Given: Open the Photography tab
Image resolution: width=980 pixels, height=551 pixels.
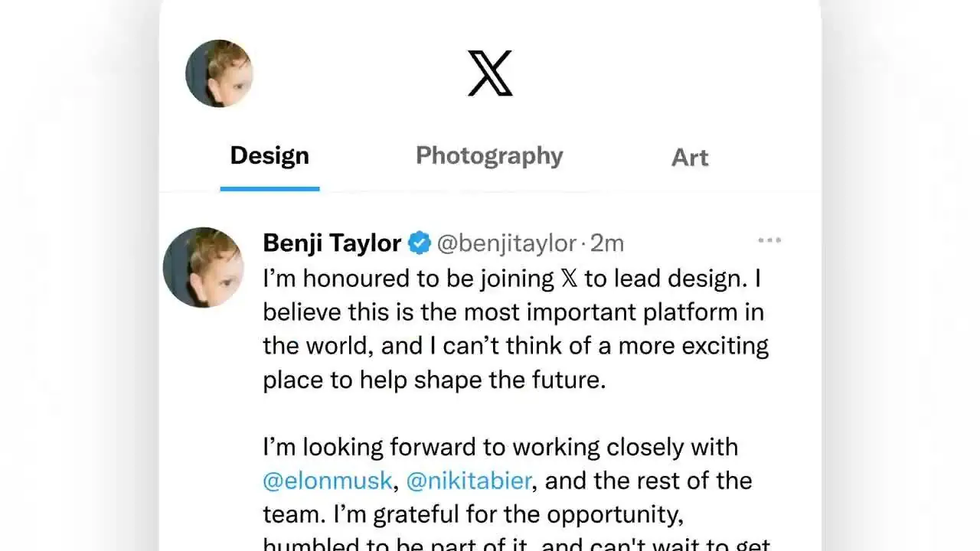Looking at the screenshot, I should pos(489,156).
